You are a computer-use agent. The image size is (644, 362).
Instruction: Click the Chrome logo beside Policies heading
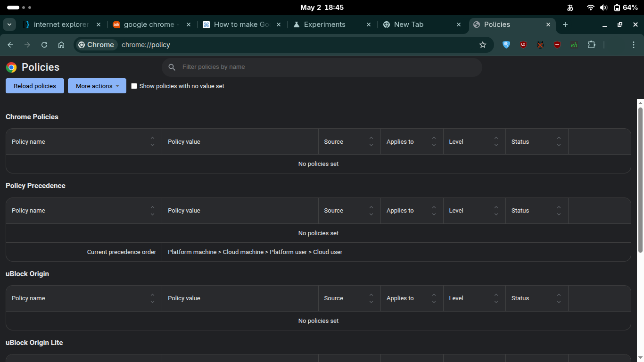(x=11, y=67)
